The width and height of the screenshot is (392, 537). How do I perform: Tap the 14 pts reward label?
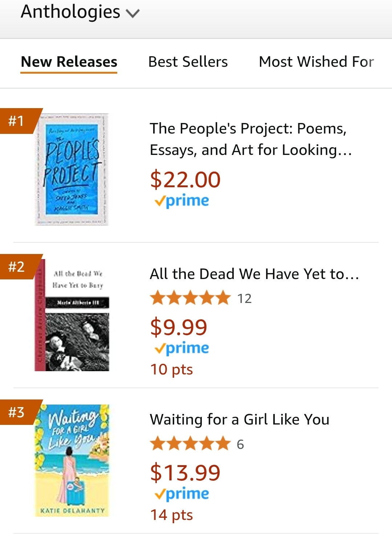[x=171, y=515]
